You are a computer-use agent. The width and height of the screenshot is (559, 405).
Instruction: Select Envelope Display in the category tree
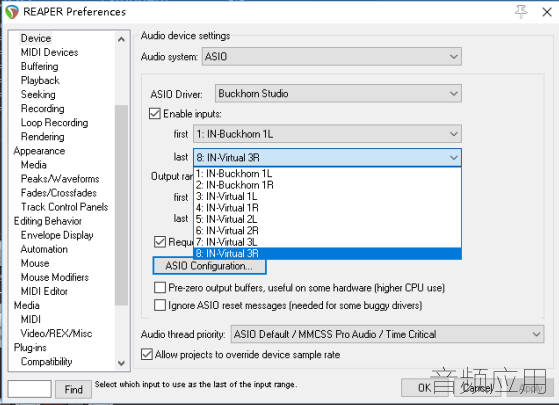pyautogui.click(x=57, y=235)
